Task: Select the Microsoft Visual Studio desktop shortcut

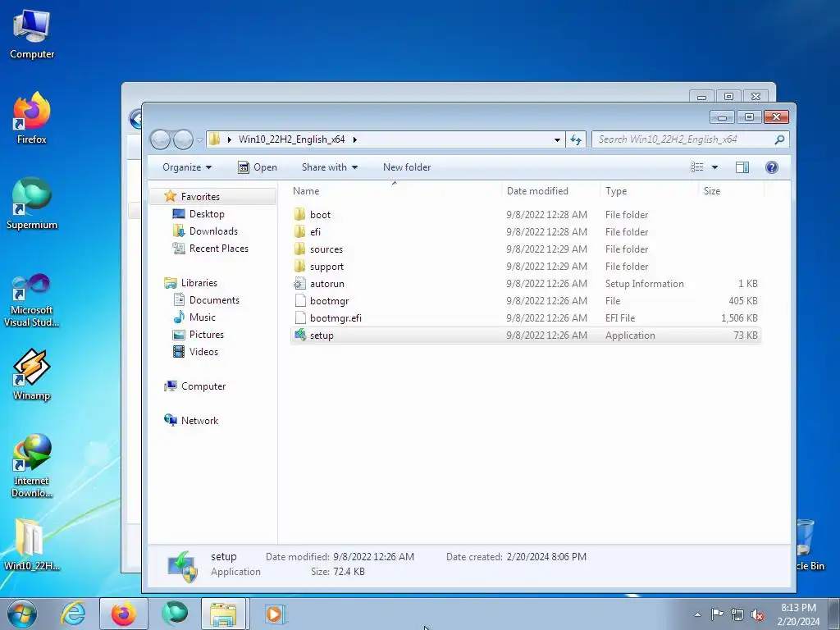Action: pyautogui.click(x=32, y=300)
